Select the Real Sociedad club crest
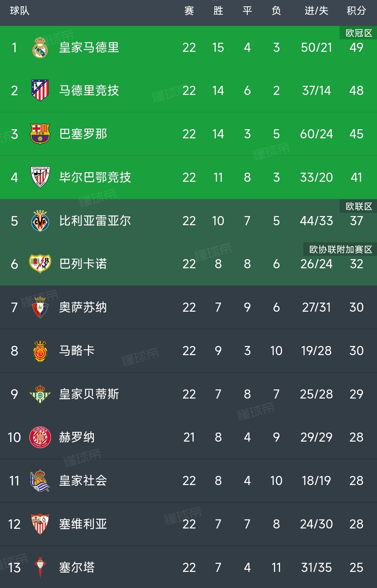The image size is (377, 588). click(40, 480)
